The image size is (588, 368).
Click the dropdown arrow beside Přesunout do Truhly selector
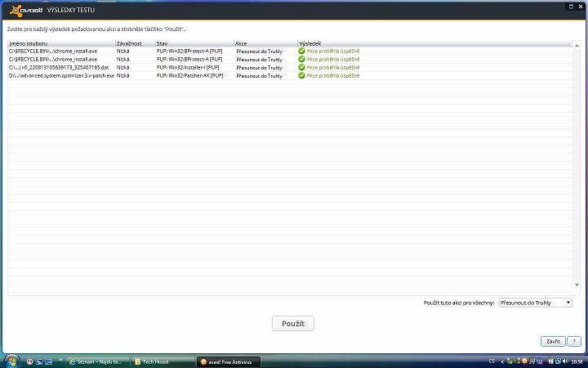click(x=568, y=303)
